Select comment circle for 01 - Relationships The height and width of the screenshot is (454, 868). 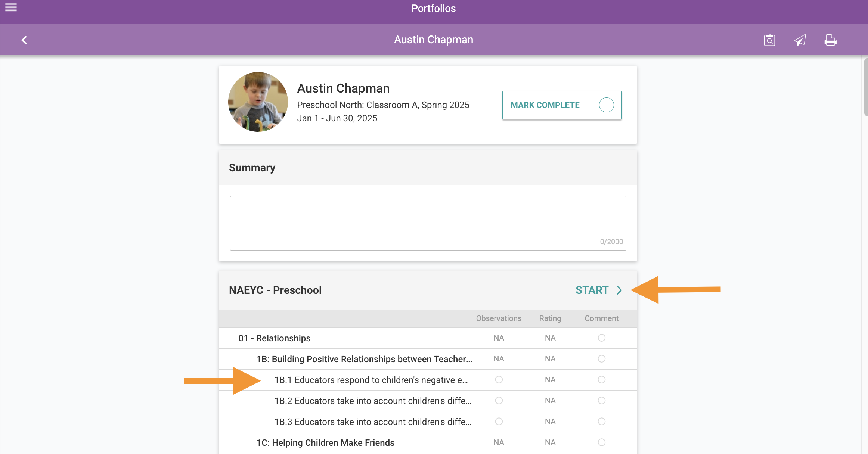pyautogui.click(x=601, y=338)
